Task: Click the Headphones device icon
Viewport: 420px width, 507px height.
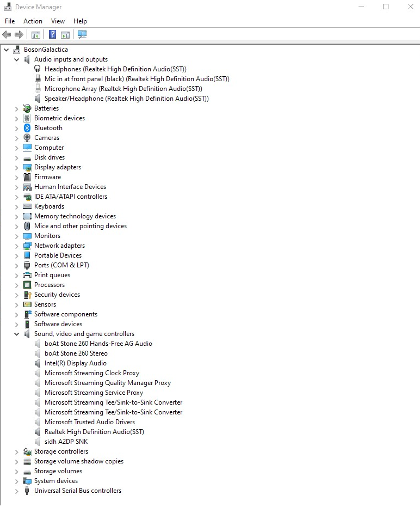Action: tap(38, 69)
